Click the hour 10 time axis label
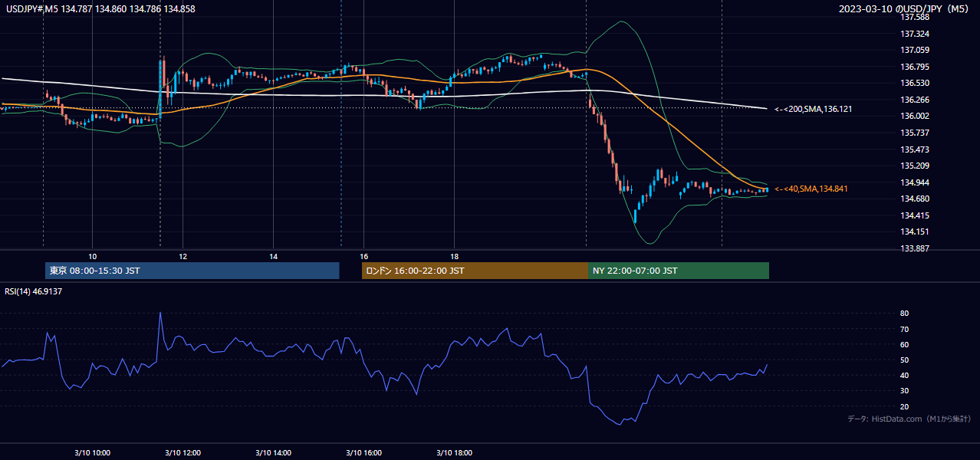Screen dimensions: 980x460 tap(92, 256)
